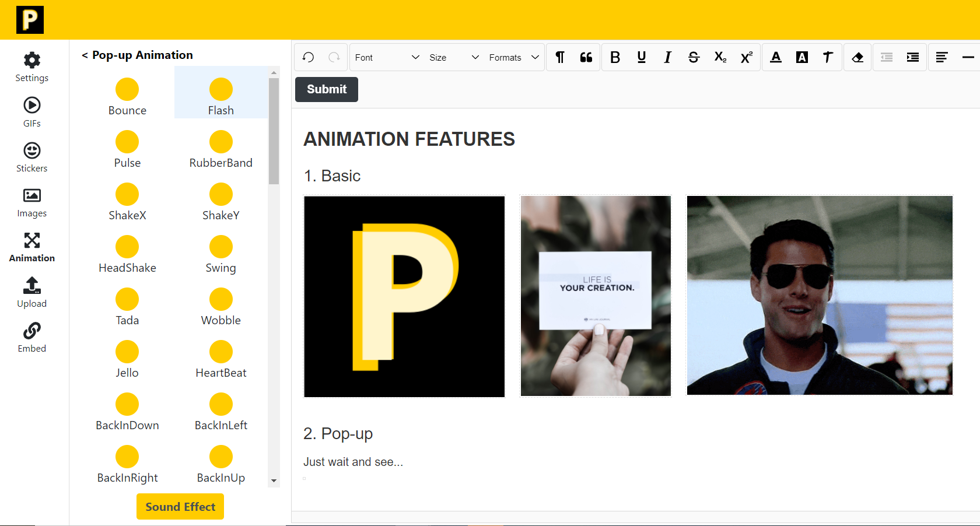Open the GIFs panel in sidebar
980x526 pixels.
32,112
